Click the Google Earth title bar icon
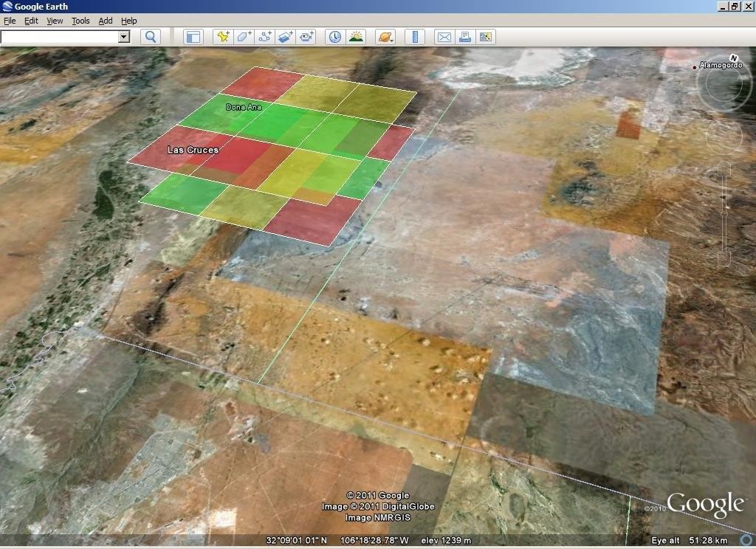756x549 pixels. point(7,6)
